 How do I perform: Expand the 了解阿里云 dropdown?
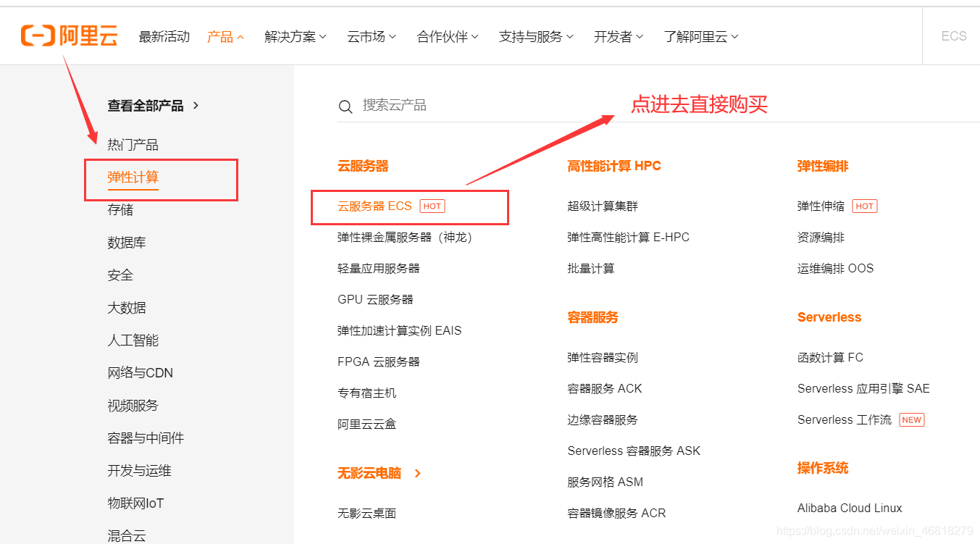(x=701, y=37)
